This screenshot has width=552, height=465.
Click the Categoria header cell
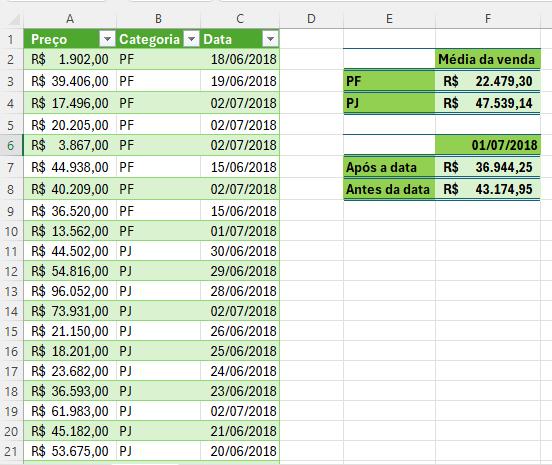coord(158,39)
